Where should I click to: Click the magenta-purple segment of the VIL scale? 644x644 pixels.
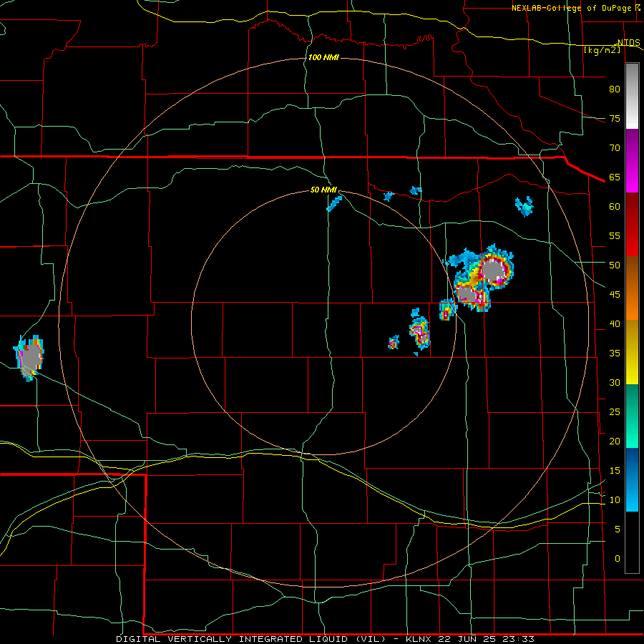click(632, 160)
